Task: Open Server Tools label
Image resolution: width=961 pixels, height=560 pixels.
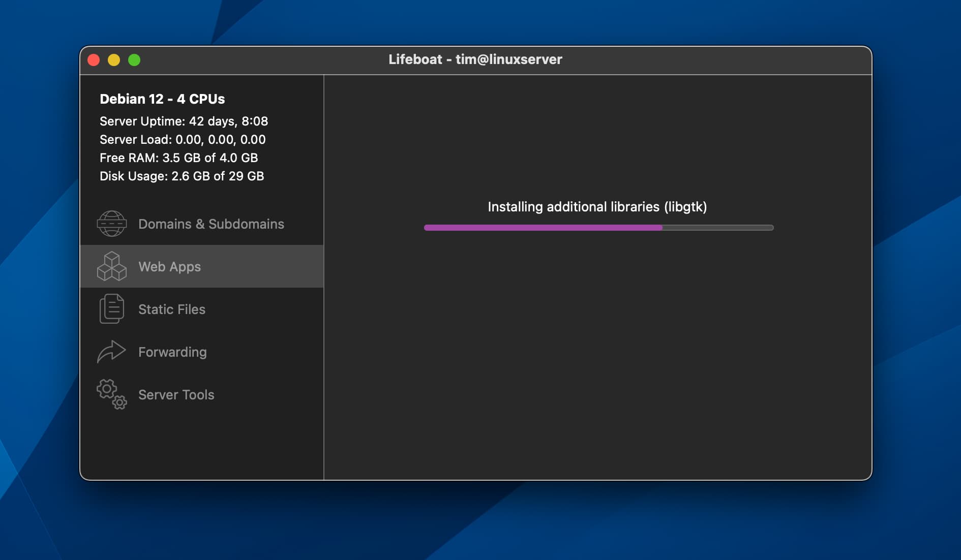Action: point(176,394)
